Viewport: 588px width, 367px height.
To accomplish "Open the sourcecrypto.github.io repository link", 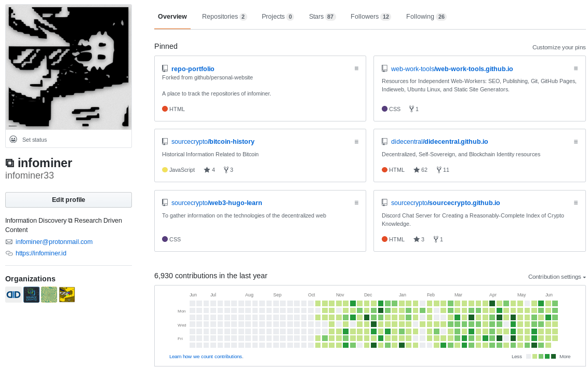I will coord(446,203).
